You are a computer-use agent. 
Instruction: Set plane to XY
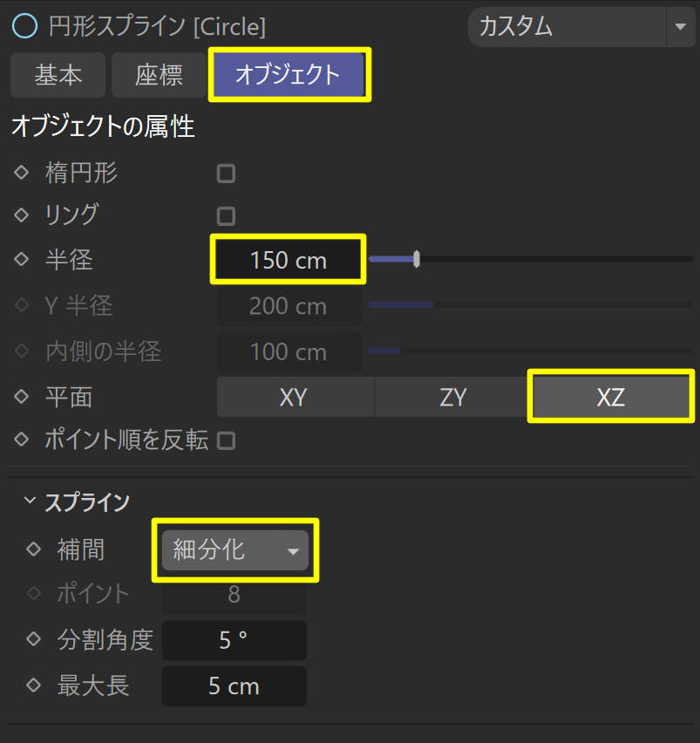tap(294, 397)
